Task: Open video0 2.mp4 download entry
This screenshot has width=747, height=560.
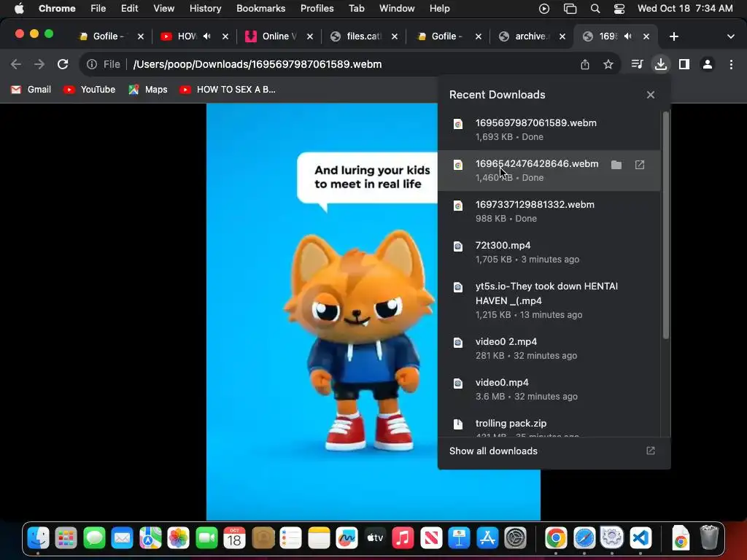Action: tap(549, 348)
